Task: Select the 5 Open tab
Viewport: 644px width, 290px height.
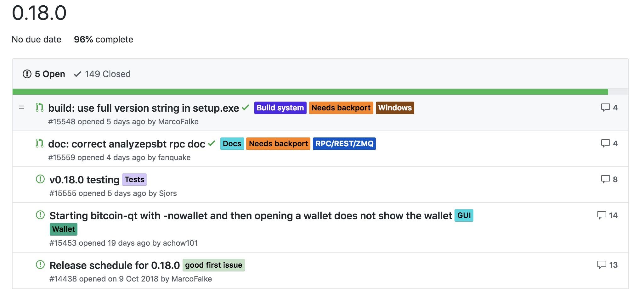Action: coord(44,74)
